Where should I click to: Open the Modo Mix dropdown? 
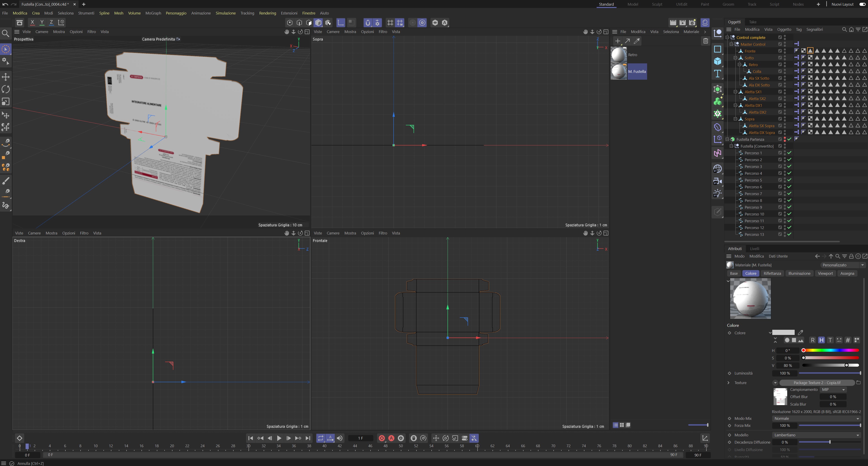tap(816, 418)
